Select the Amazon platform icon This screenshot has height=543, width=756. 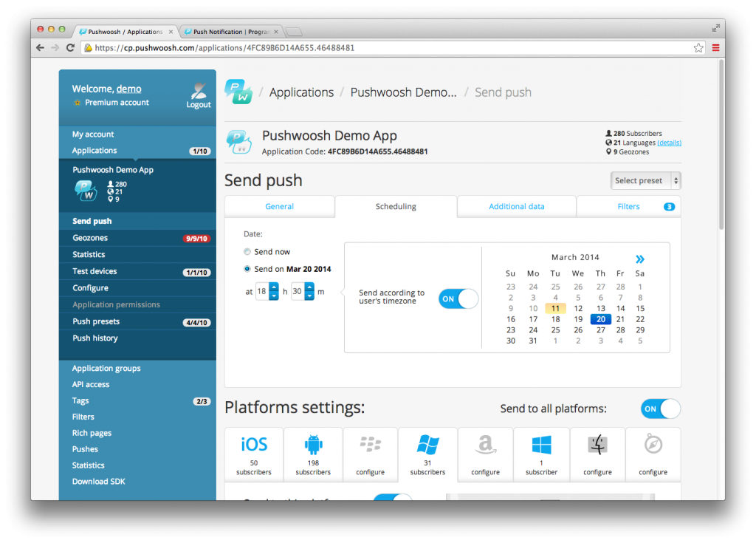486,445
